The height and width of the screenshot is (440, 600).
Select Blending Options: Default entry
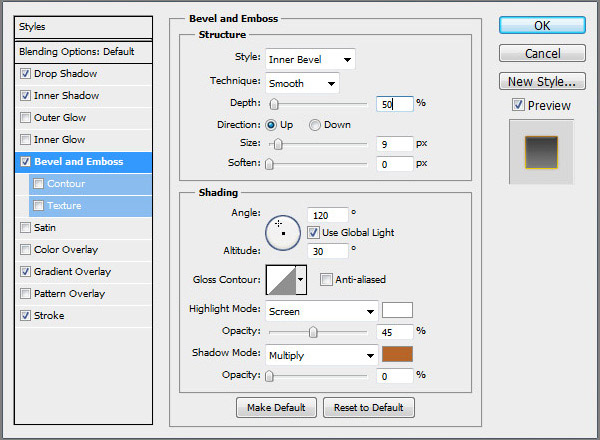click(76, 51)
